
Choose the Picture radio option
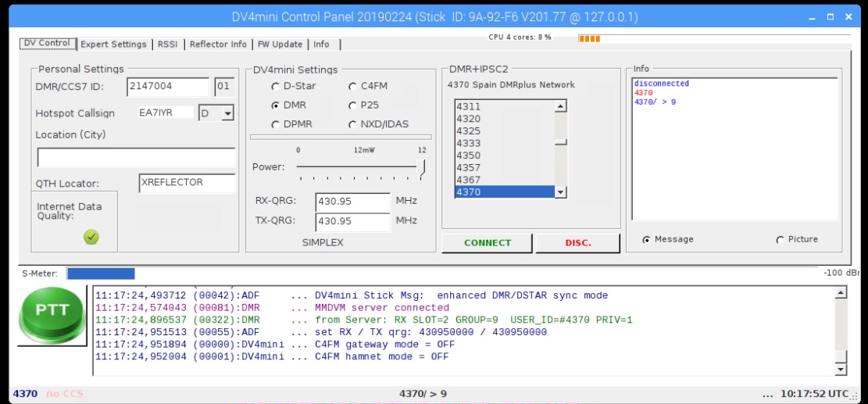point(780,240)
